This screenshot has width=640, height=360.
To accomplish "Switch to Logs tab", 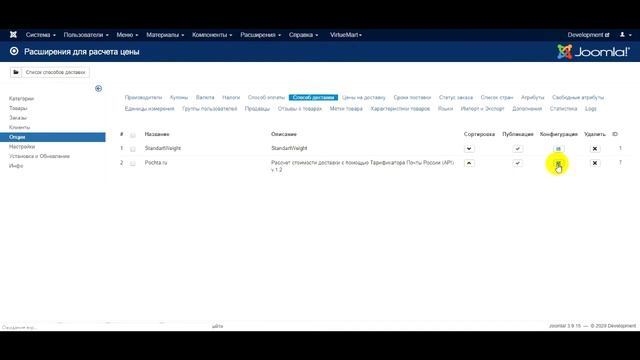I will (x=591, y=109).
